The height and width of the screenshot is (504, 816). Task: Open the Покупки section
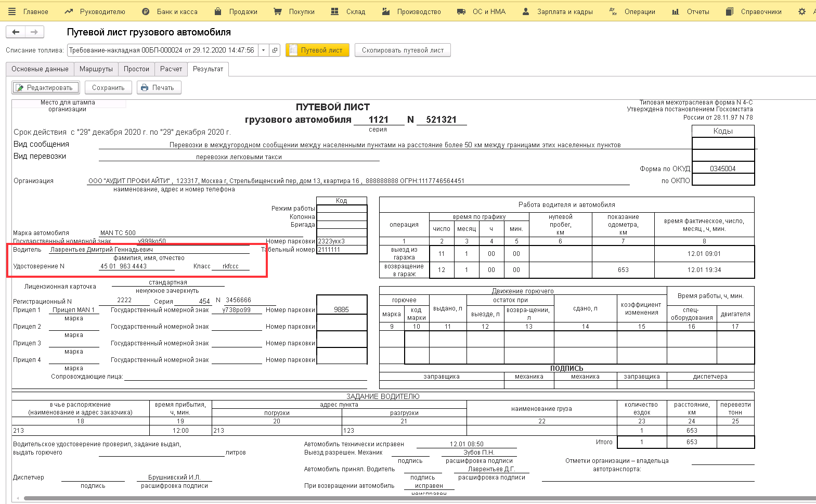pos(294,11)
